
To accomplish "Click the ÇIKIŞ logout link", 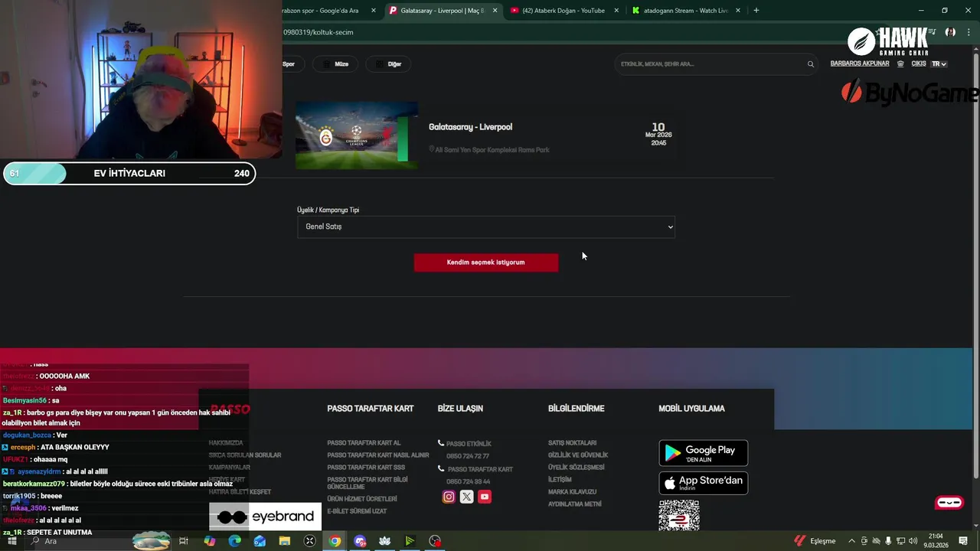I will [x=918, y=64].
